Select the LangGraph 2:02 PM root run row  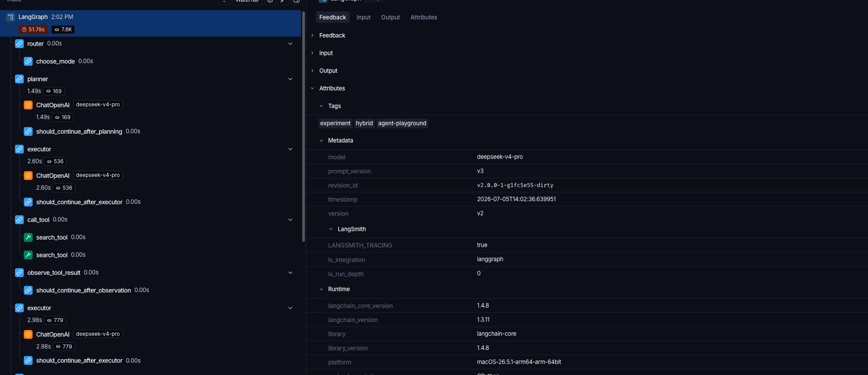(150, 23)
